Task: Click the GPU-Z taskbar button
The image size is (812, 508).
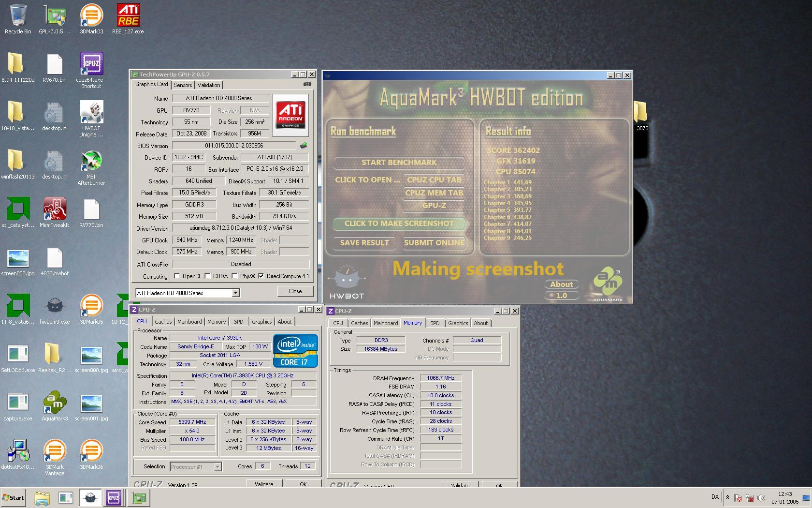Action: [x=139, y=497]
